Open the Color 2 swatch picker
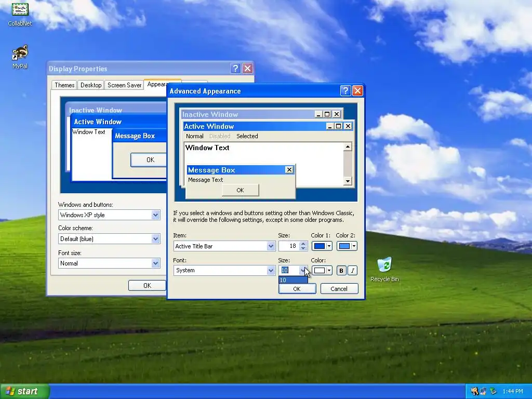 tap(347, 246)
